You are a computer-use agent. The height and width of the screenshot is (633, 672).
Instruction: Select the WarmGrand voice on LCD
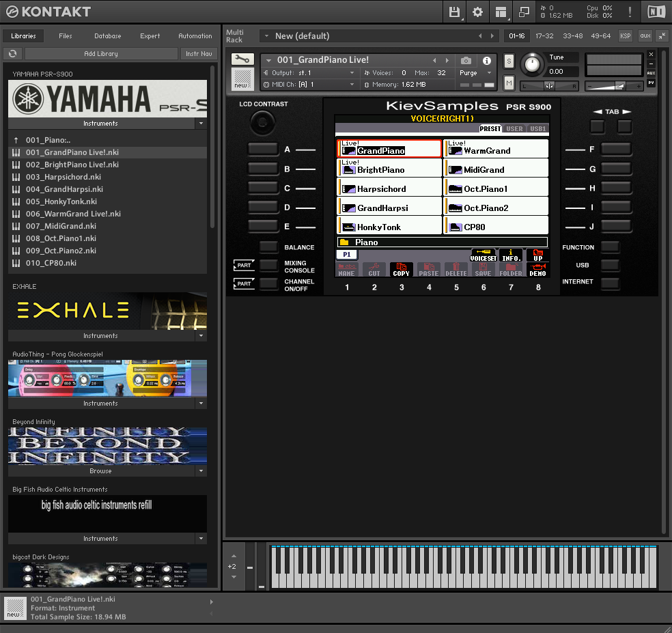496,148
